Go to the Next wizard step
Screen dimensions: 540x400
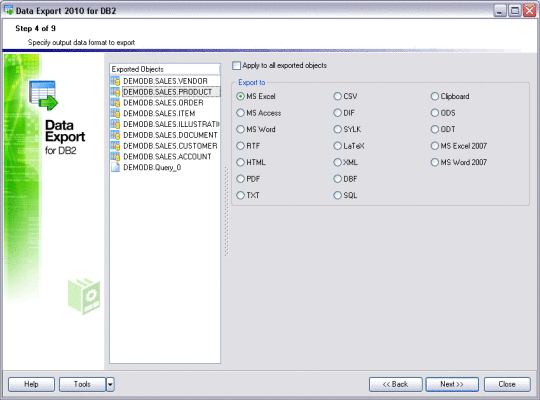[x=452, y=384]
